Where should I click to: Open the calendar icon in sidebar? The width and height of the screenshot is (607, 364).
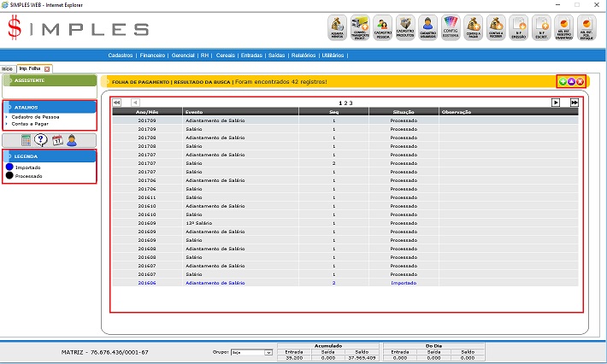pos(56,140)
